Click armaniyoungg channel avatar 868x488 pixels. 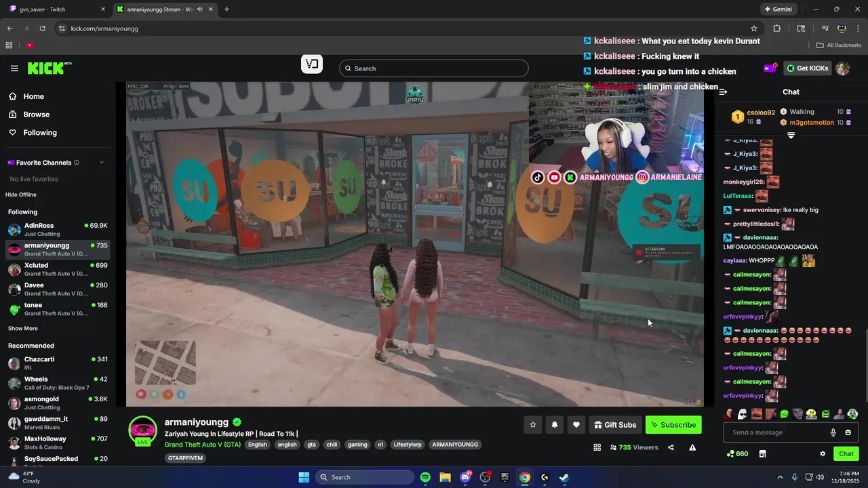coord(142,430)
